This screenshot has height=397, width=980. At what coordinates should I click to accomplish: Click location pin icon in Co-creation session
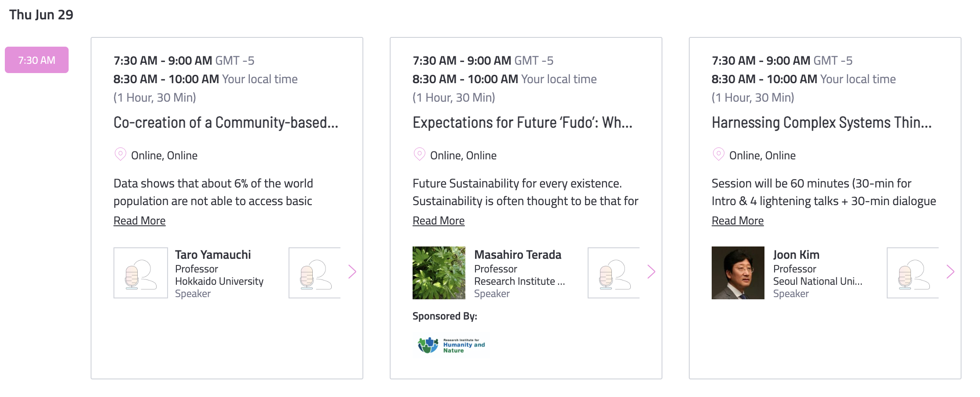(120, 154)
